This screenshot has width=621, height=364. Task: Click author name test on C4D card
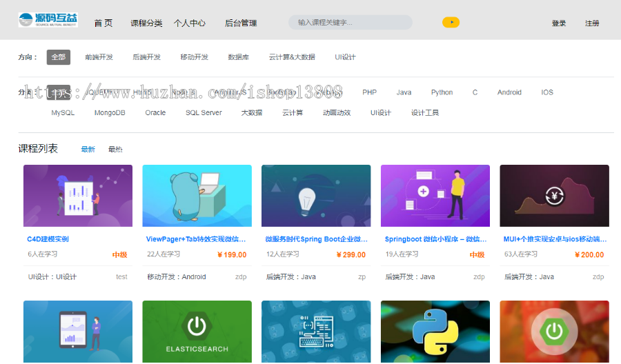tap(121, 277)
